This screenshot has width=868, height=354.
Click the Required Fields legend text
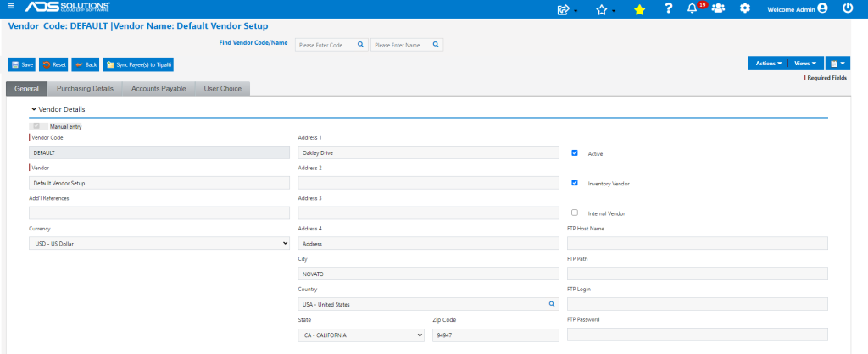(x=827, y=78)
